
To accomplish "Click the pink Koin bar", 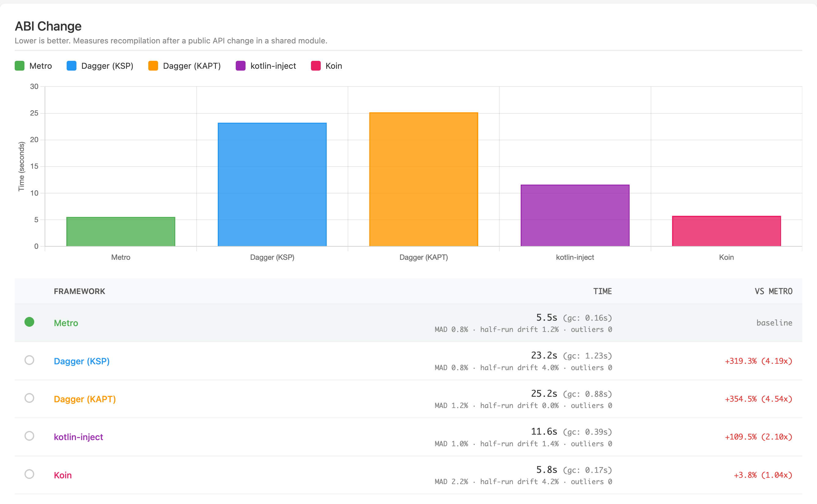I will (726, 231).
